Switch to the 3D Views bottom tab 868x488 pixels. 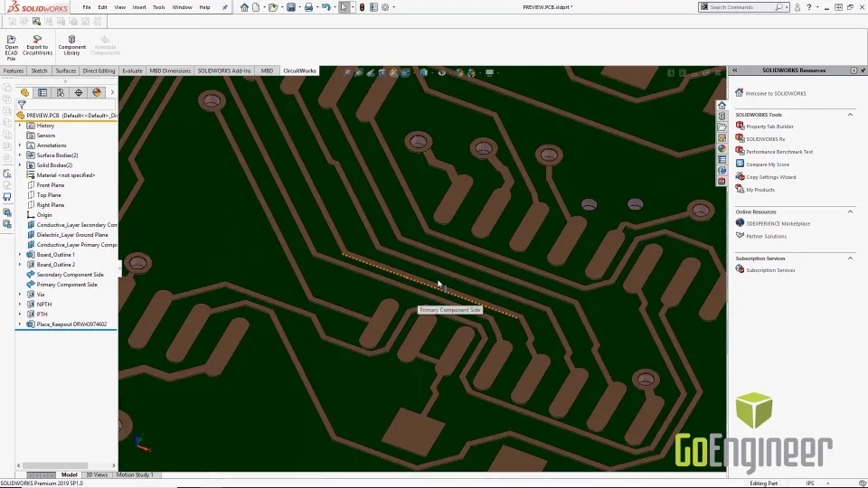coord(97,474)
